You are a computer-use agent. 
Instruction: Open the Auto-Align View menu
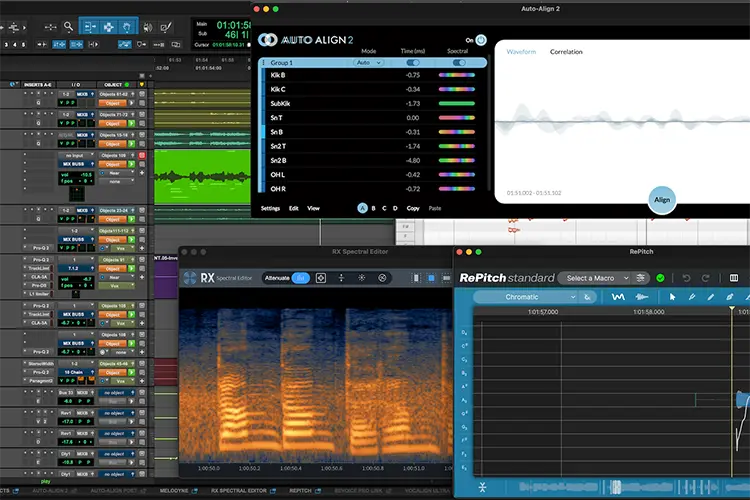[313, 208]
